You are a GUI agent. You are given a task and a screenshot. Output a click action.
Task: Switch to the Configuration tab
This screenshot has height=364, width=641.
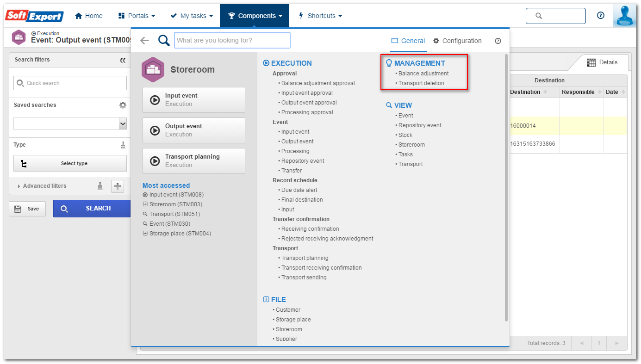tap(457, 41)
